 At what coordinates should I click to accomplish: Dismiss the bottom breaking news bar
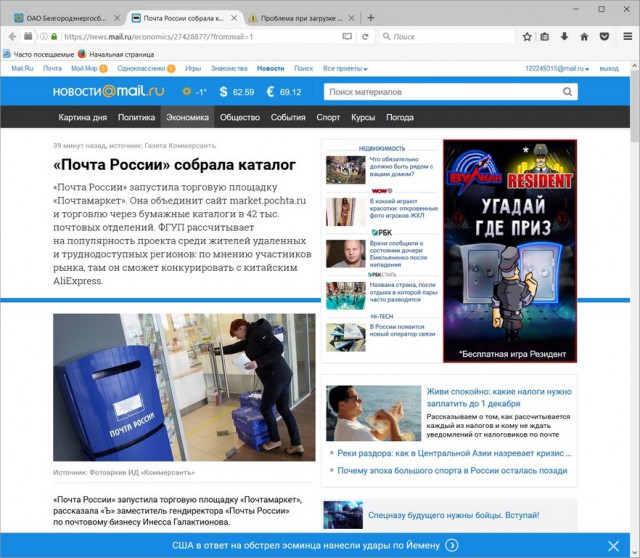(613, 546)
